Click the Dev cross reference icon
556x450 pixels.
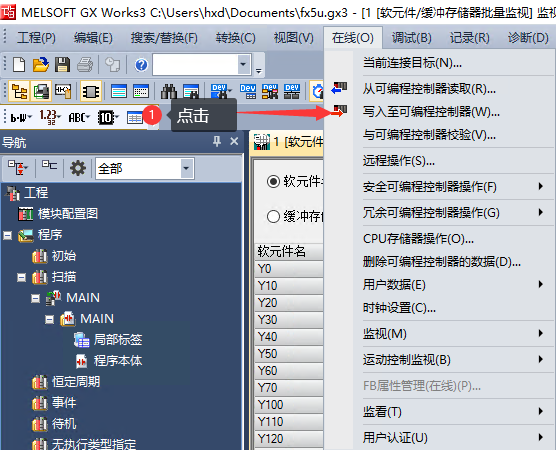270,91
